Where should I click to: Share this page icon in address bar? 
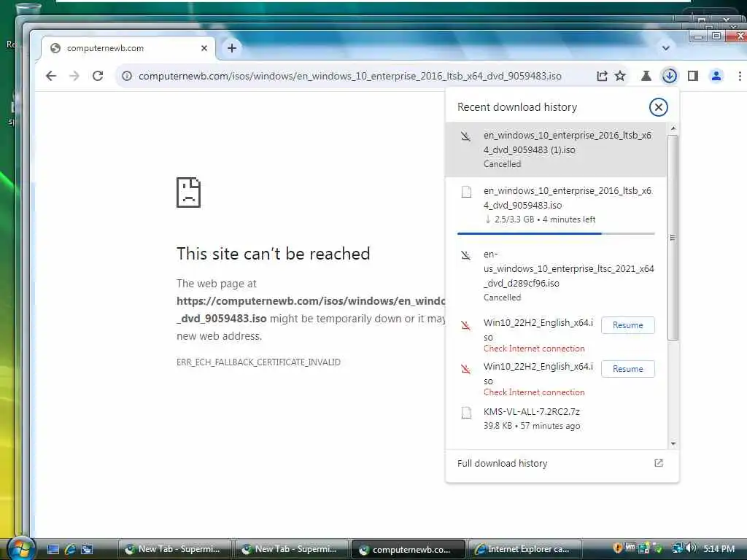point(602,76)
